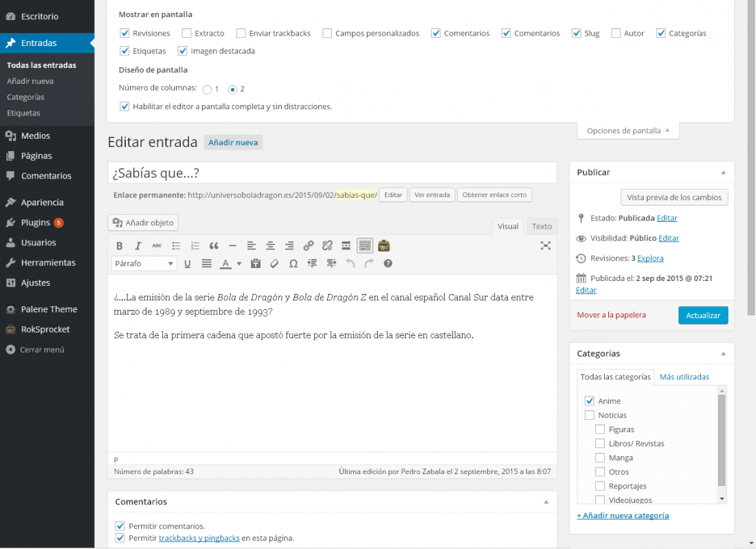Toggle Imagen destacada checkbox

182,51
